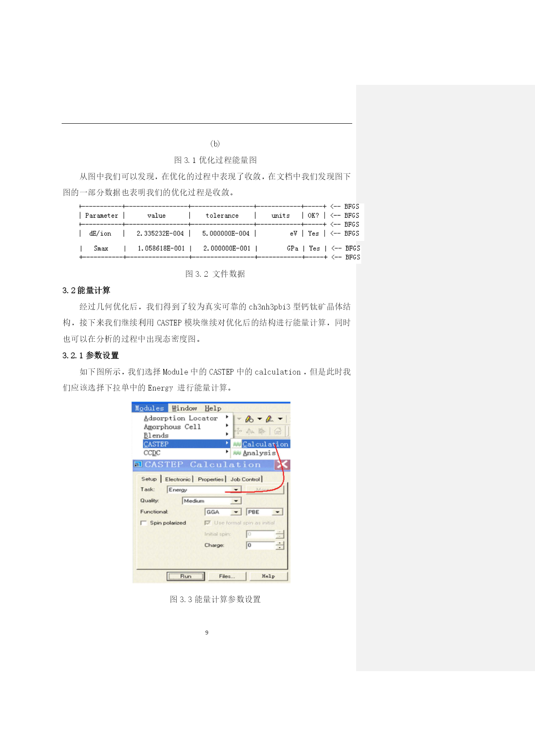Select CASTEP module entry

coord(186,444)
